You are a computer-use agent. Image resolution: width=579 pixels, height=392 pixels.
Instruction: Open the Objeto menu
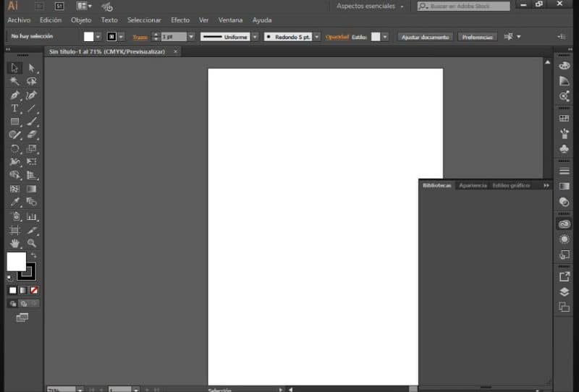click(81, 20)
